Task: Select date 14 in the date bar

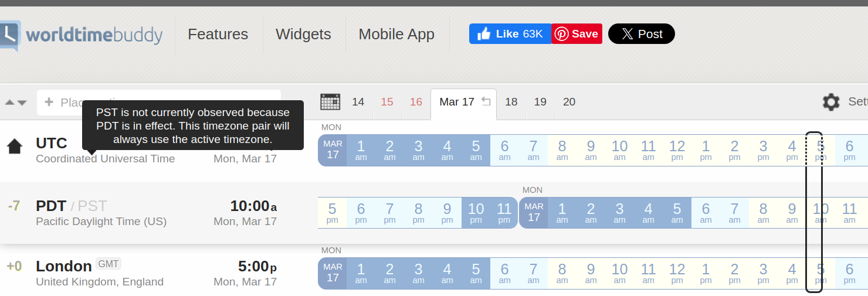Action: point(358,102)
